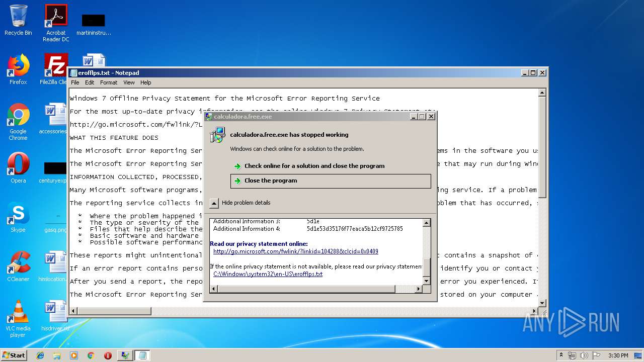Image resolution: width=644 pixels, height=362 pixels.
Task: Click problem details horizontal scroll right arrow
Action: 418,289
